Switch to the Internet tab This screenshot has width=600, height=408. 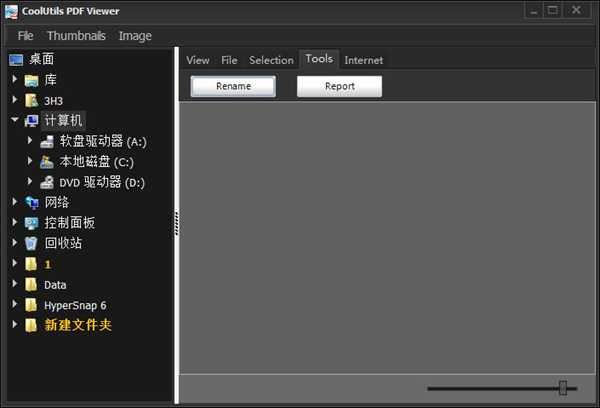(364, 60)
